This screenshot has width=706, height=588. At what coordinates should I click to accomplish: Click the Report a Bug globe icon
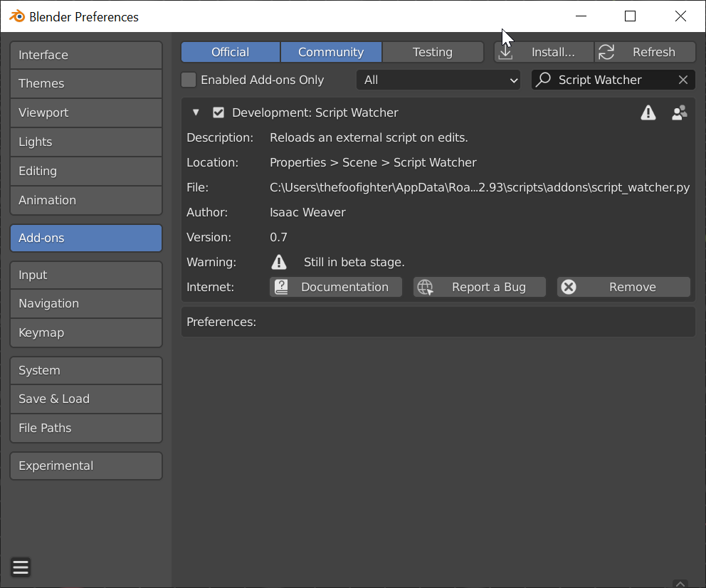click(425, 287)
